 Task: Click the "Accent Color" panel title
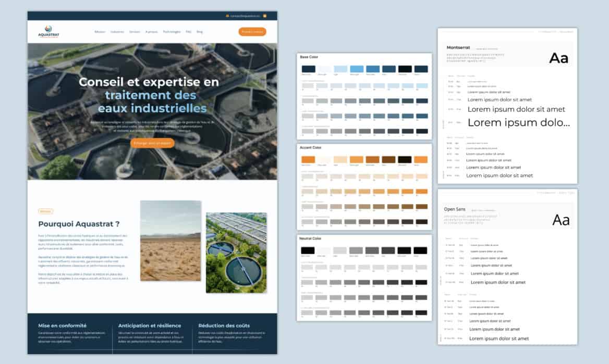coord(310,147)
